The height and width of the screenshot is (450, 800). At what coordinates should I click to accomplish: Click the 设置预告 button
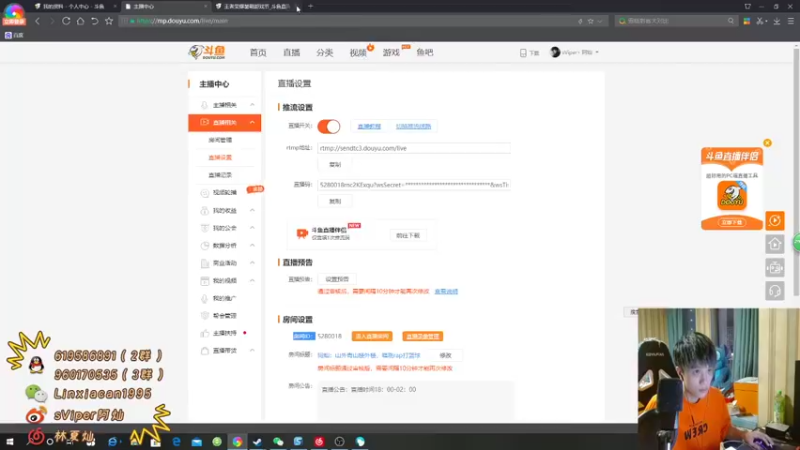337,279
